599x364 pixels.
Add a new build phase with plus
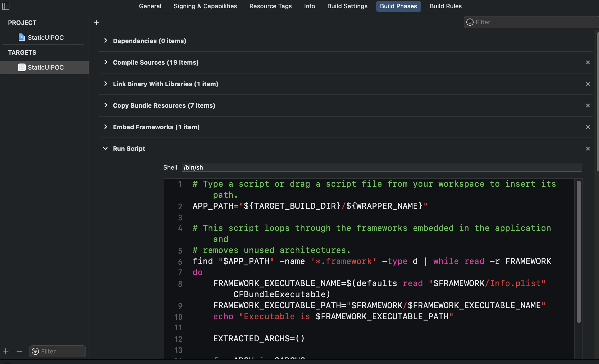click(96, 23)
